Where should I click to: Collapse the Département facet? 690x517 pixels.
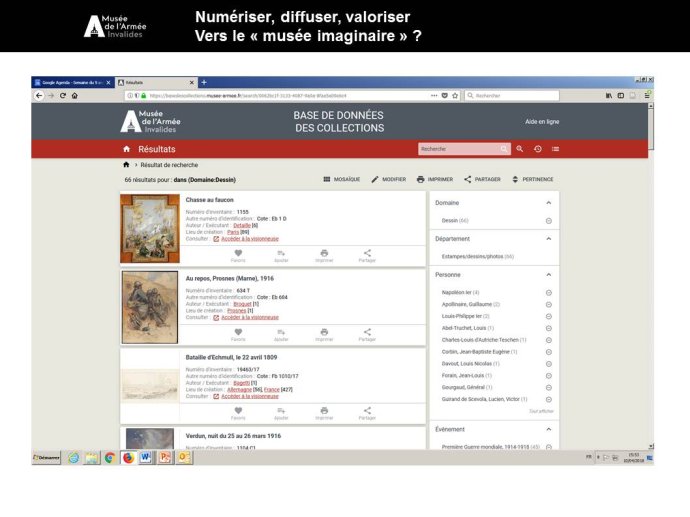[549, 239]
